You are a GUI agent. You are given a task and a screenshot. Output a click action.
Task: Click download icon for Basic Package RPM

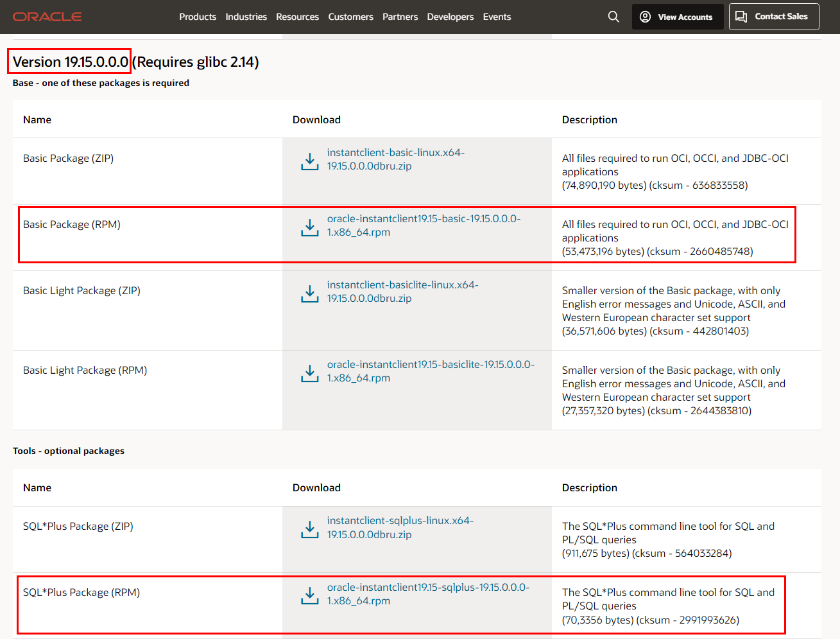click(x=310, y=227)
